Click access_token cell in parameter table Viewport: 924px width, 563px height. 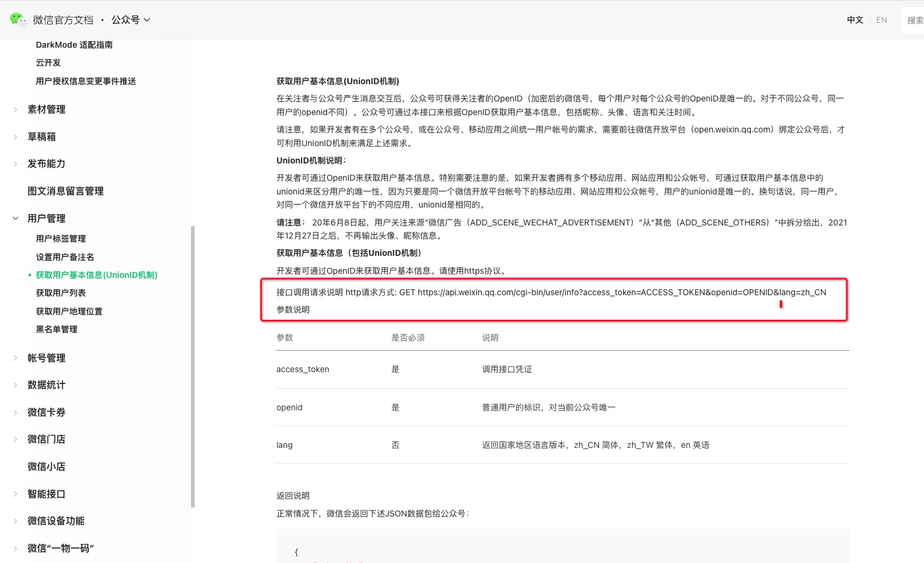point(303,369)
